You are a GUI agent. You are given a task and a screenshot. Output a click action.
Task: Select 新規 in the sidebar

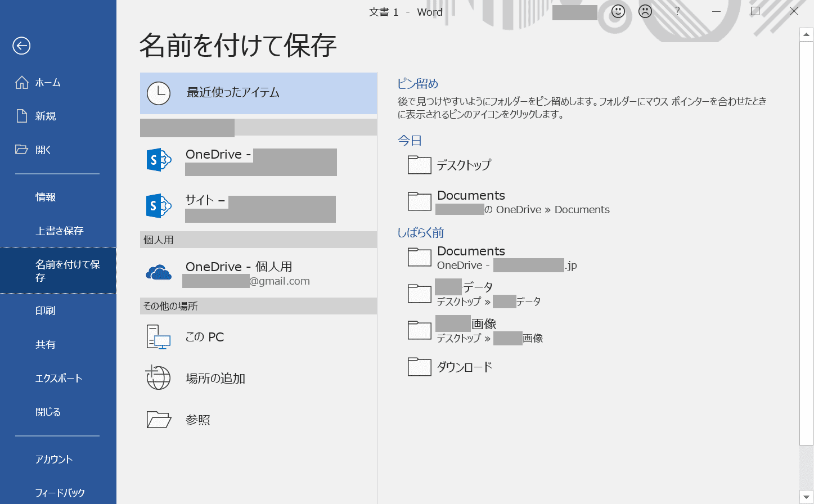point(58,116)
